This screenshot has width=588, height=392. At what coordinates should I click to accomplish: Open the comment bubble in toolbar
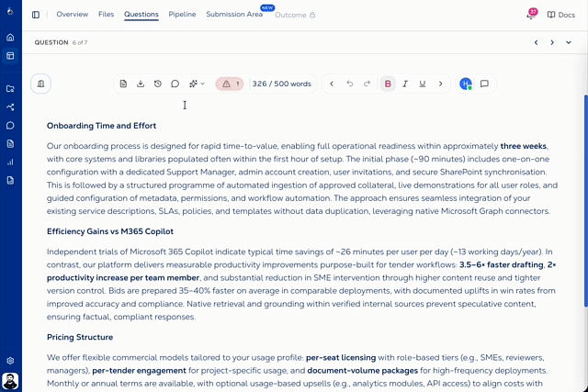(175, 84)
